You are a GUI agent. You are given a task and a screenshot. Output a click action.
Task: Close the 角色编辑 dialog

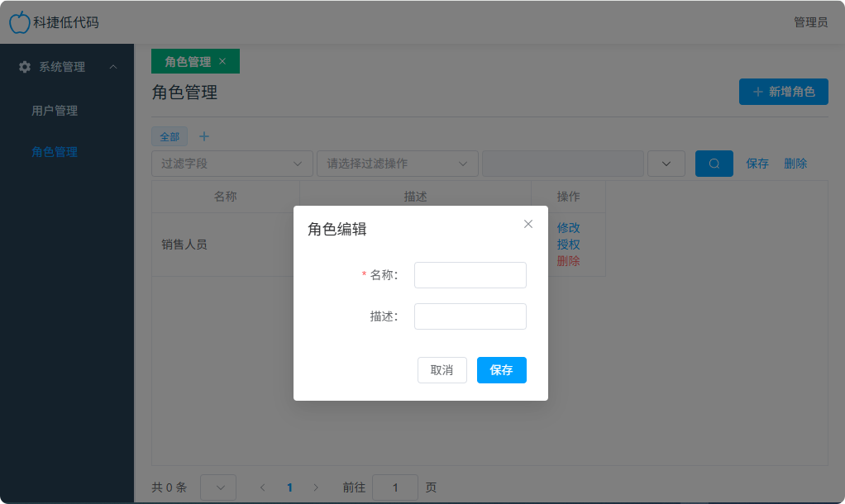click(x=528, y=224)
